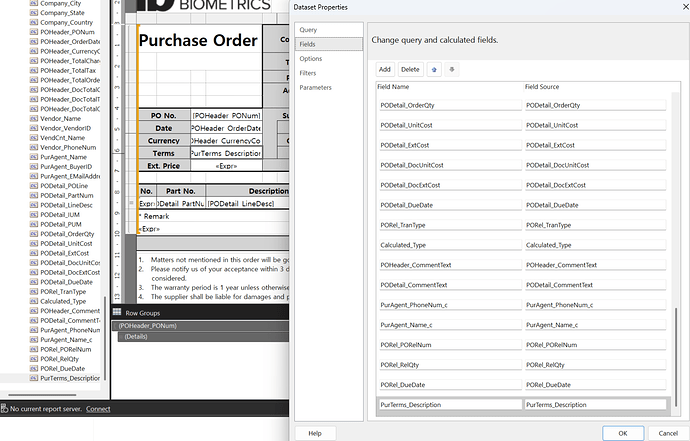Screen dimensions: 690x441
Task: Click the report server status icon
Action: pos(5,409)
